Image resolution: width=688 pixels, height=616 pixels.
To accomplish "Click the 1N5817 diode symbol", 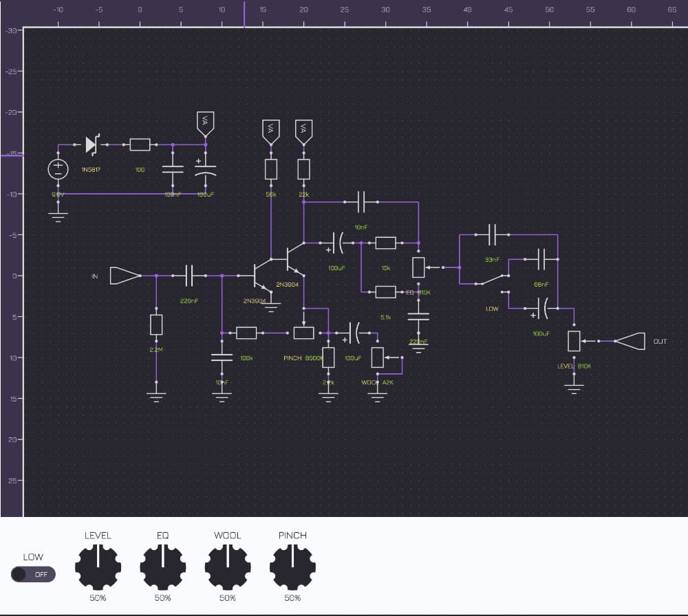I will 92,144.
